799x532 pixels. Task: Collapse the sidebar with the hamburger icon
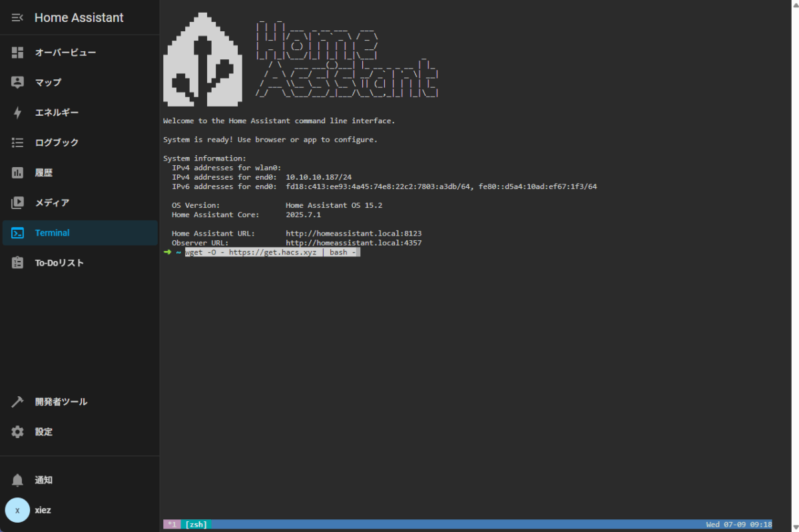click(17, 18)
